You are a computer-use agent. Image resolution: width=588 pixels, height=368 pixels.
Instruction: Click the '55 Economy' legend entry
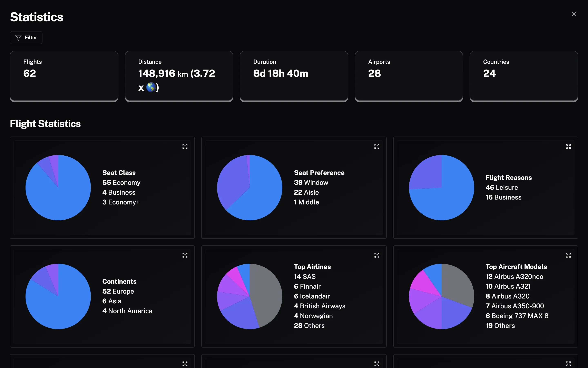(x=121, y=183)
